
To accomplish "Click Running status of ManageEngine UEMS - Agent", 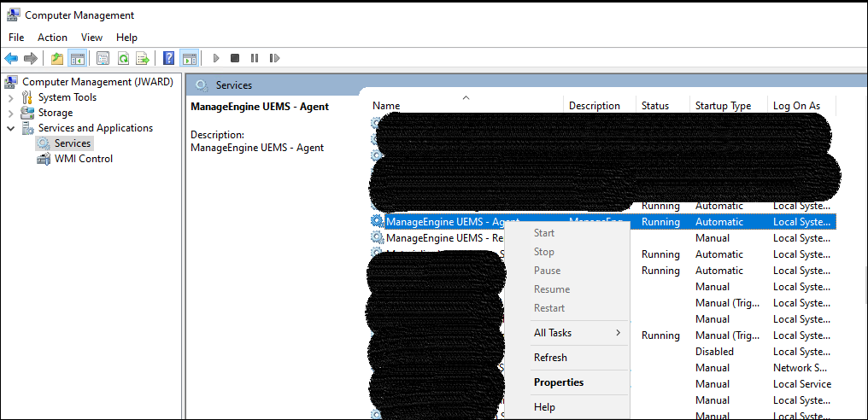I will 660,222.
